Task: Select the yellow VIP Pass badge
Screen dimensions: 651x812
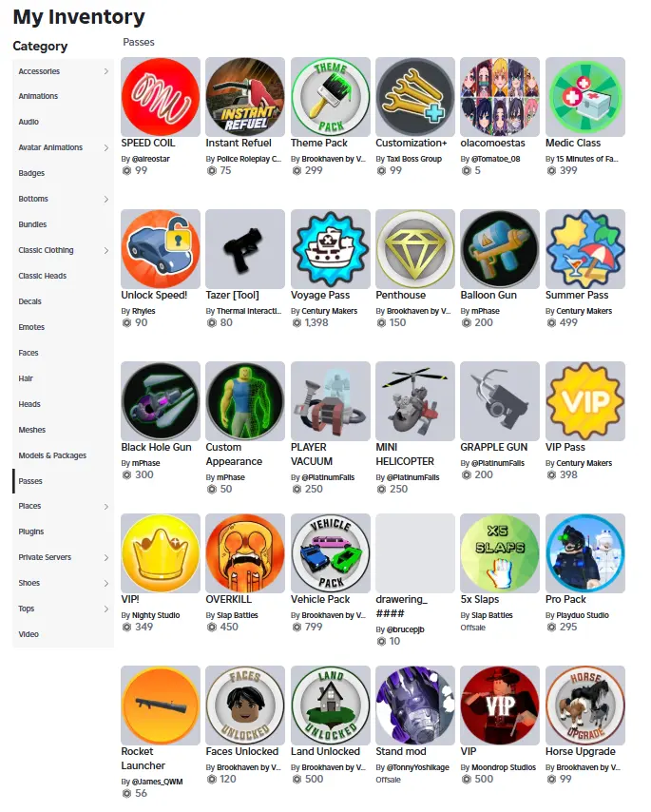Action: pos(584,401)
